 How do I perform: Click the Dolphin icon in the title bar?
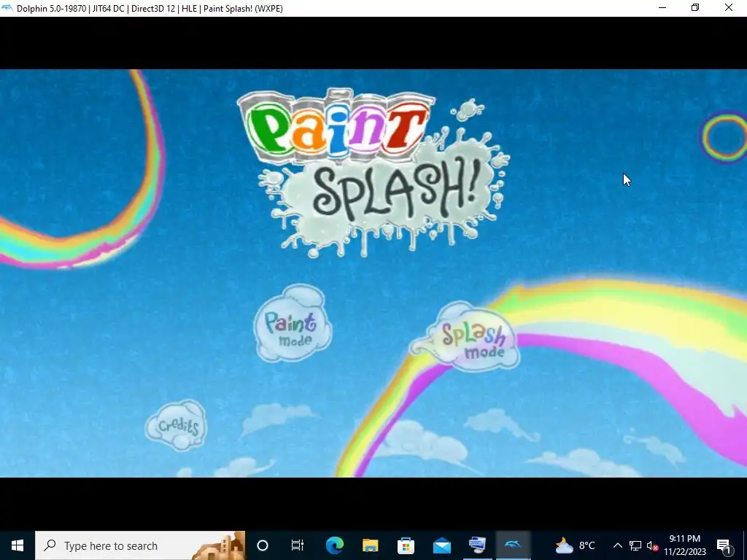click(x=7, y=8)
